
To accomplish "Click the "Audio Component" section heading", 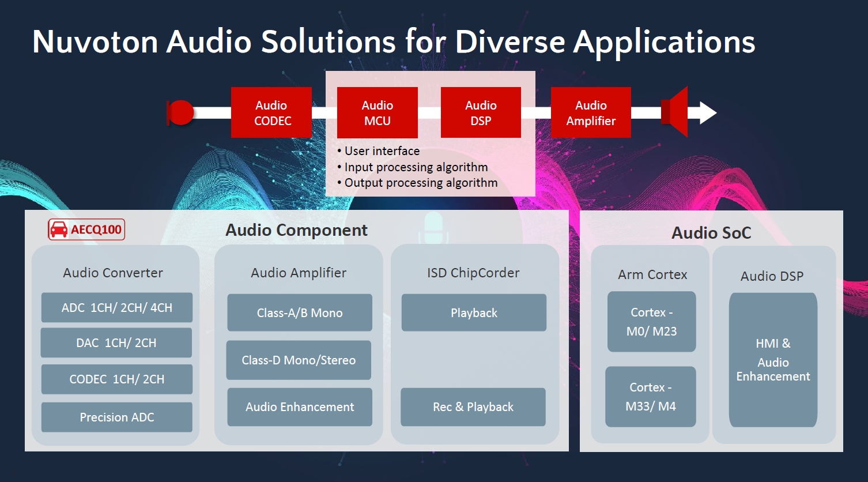I will coord(296,230).
